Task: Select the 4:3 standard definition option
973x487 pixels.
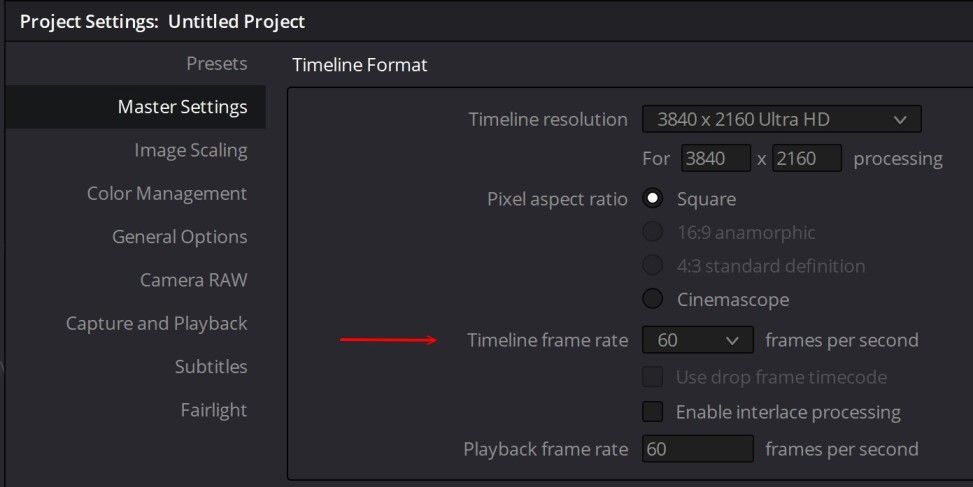Action: click(653, 266)
